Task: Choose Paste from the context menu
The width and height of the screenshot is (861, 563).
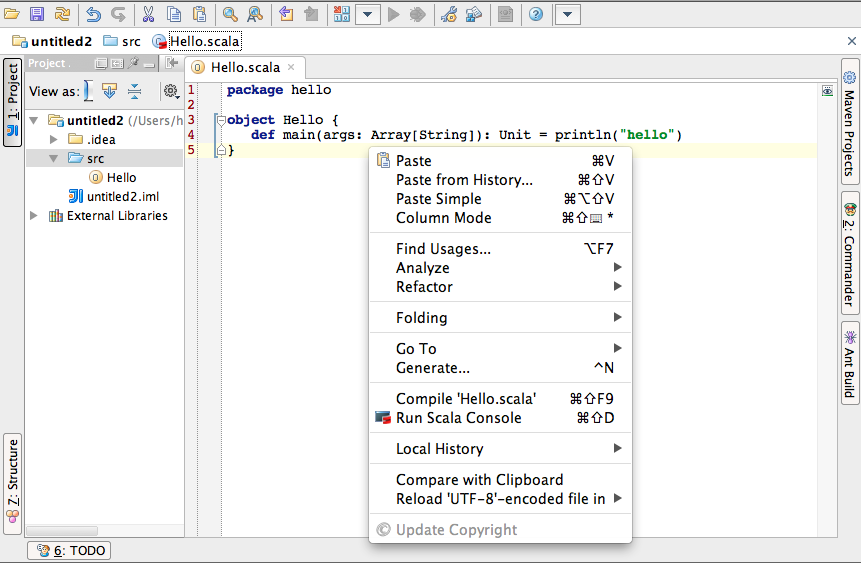Action: (500, 161)
